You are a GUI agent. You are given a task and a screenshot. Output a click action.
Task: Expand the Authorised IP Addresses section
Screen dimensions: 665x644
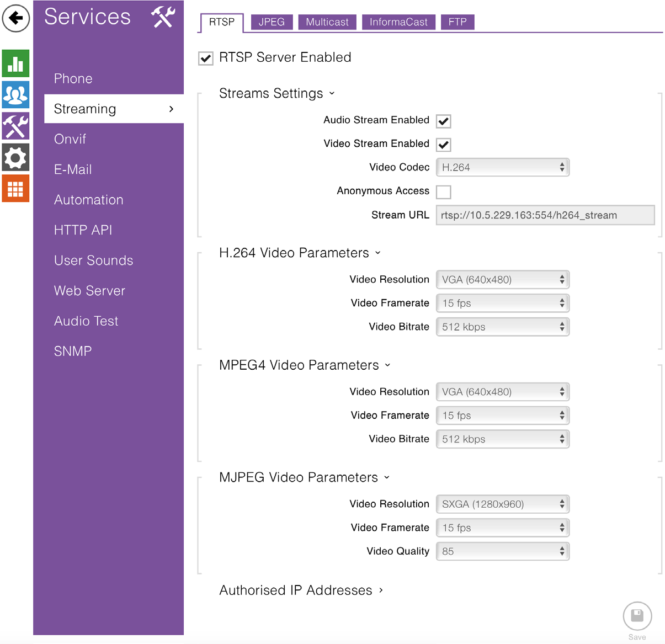301,590
